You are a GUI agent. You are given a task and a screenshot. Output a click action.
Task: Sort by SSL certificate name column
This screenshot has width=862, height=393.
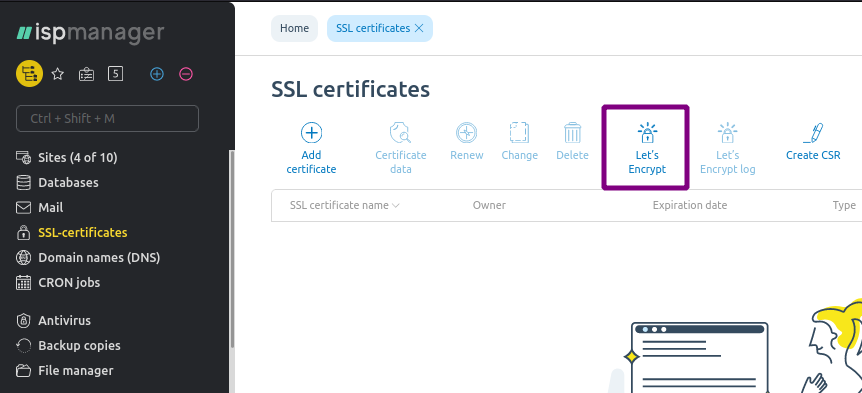[x=345, y=205]
